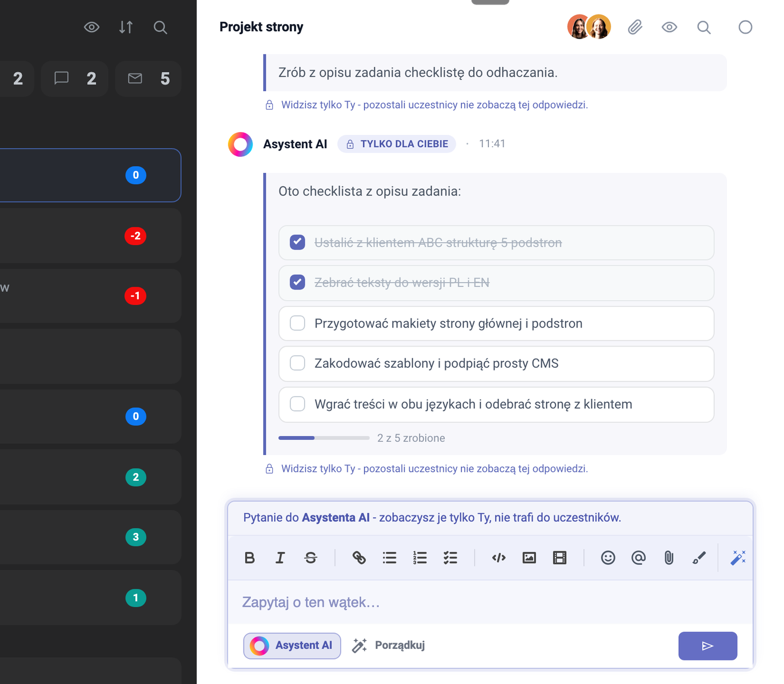784x684 pixels.
Task: Click the Porządkuj button
Action: 388,645
